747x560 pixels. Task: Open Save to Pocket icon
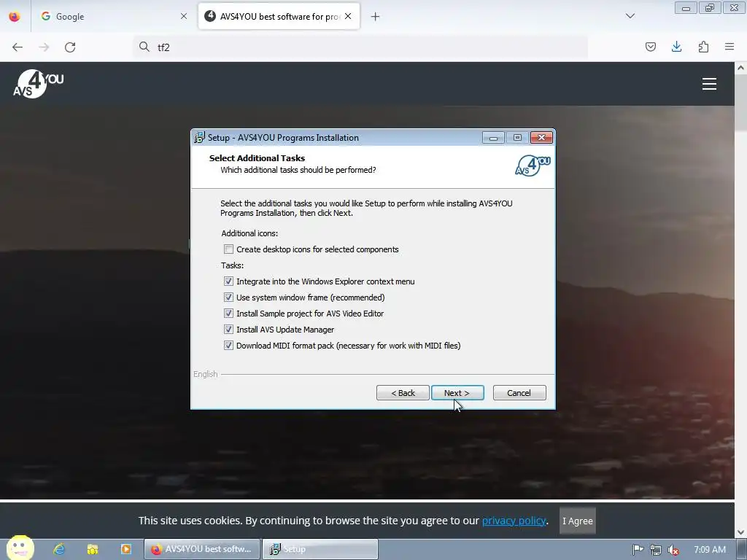pyautogui.click(x=651, y=47)
